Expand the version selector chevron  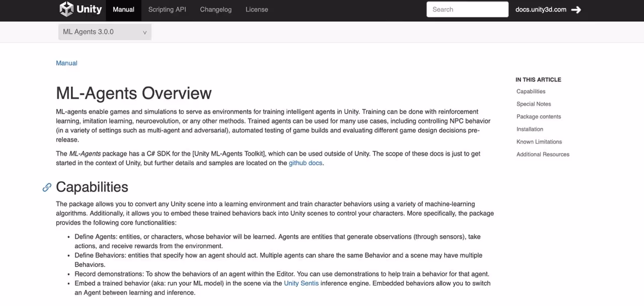[144, 32]
